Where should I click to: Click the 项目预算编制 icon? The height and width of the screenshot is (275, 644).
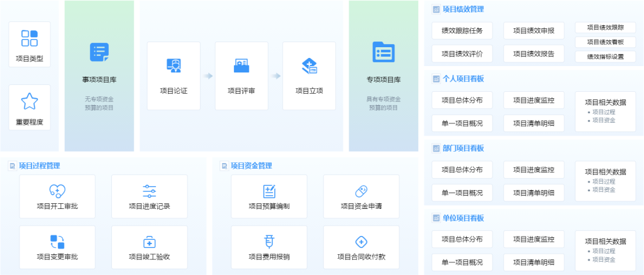pyautogui.click(x=269, y=191)
